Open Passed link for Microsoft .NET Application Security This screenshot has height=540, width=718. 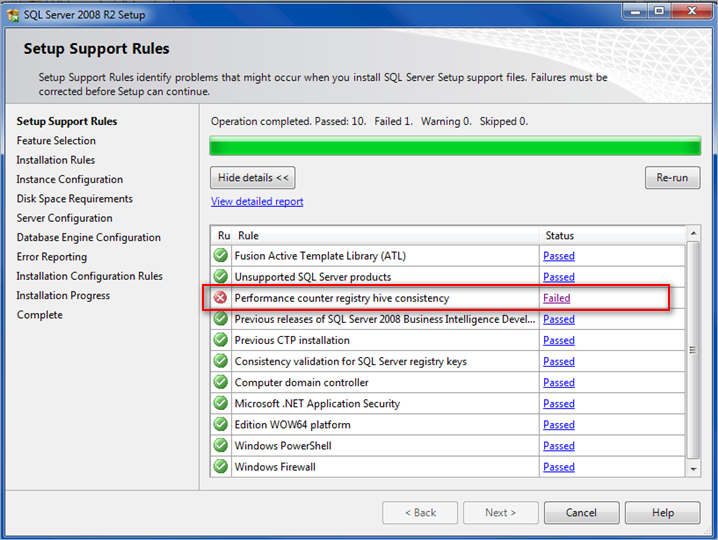559,404
